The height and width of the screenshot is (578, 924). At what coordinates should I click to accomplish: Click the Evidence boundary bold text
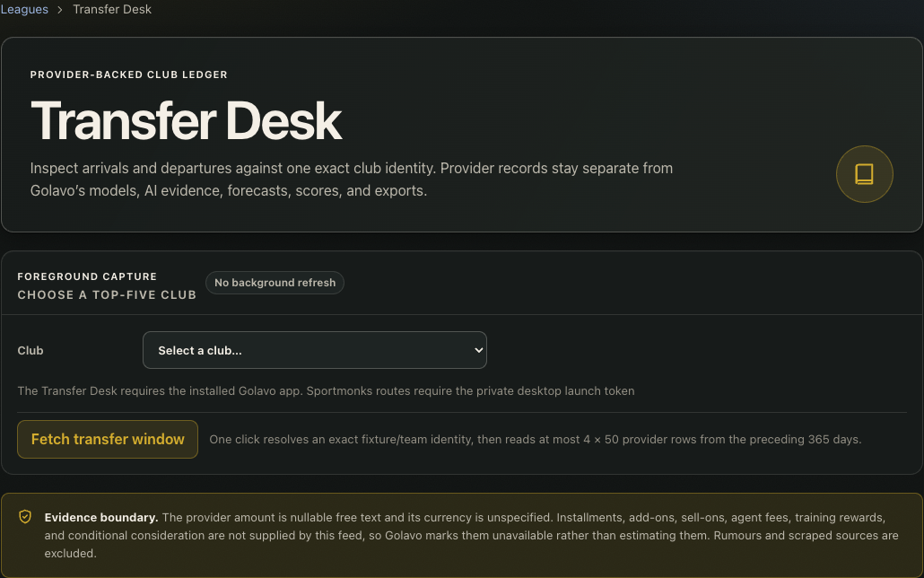[x=101, y=517]
